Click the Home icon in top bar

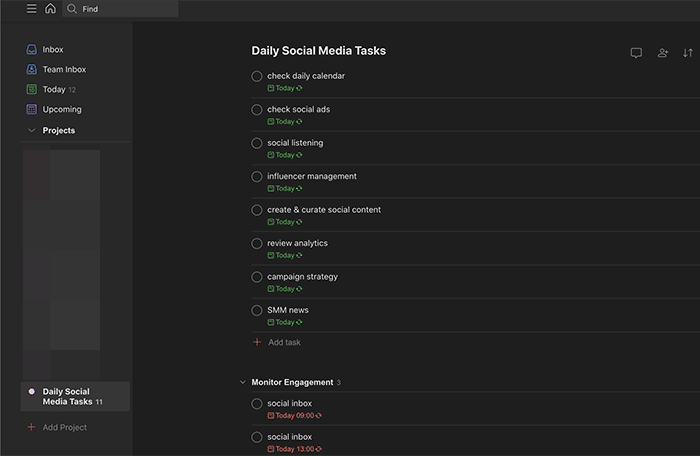[50, 9]
